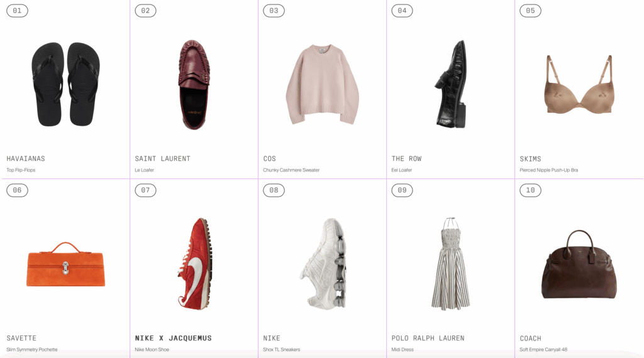Open the black Havaianas flip-flops image
Viewport: 644px width, 358px height.
point(65,84)
